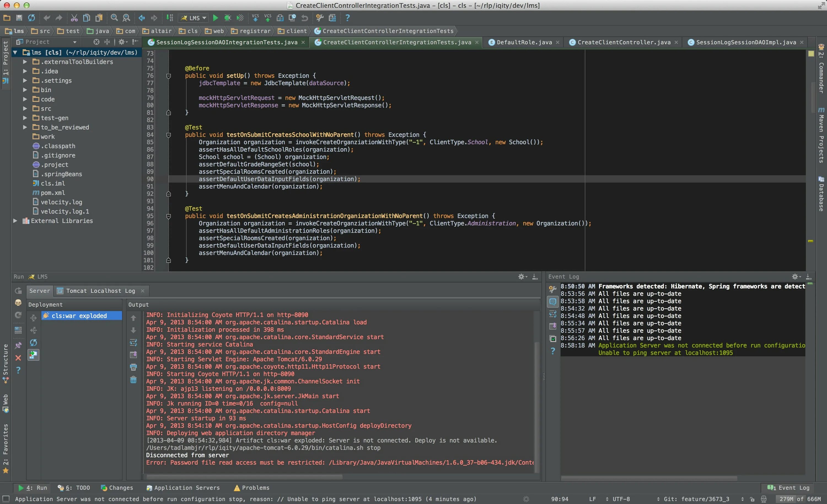Switch to DefaultRole.java editor tab
The width and height of the screenshot is (827, 504).
[524, 42]
